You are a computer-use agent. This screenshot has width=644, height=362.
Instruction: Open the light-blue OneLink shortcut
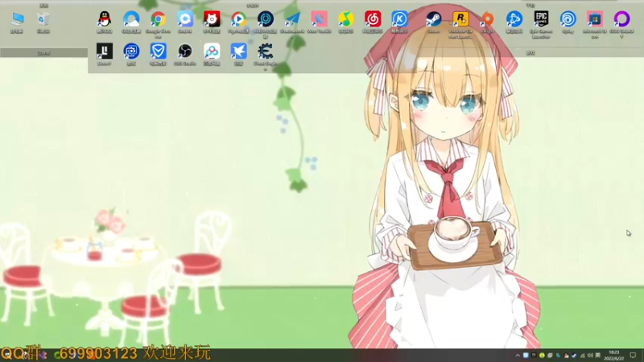[185, 23]
